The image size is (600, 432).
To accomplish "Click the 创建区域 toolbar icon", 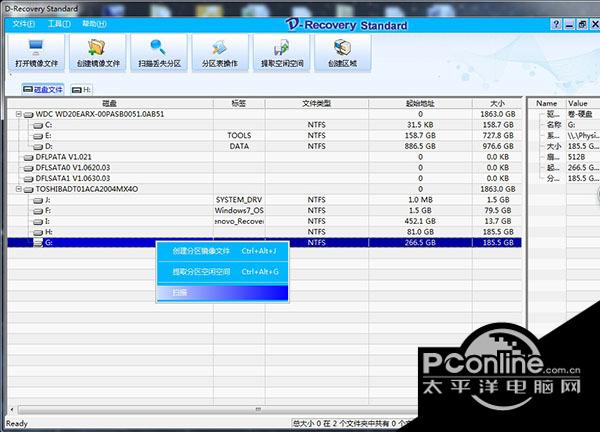I will (342, 47).
